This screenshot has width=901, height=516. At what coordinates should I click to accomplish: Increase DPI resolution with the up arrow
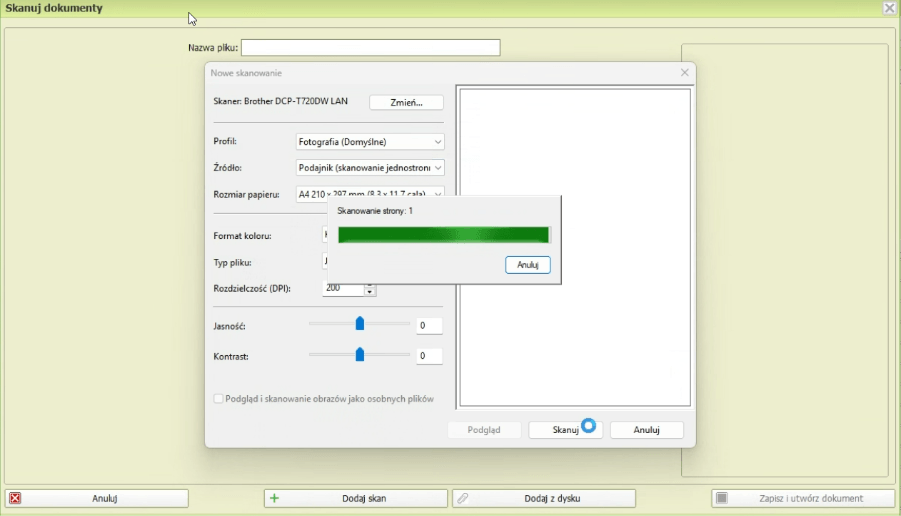(x=370, y=285)
